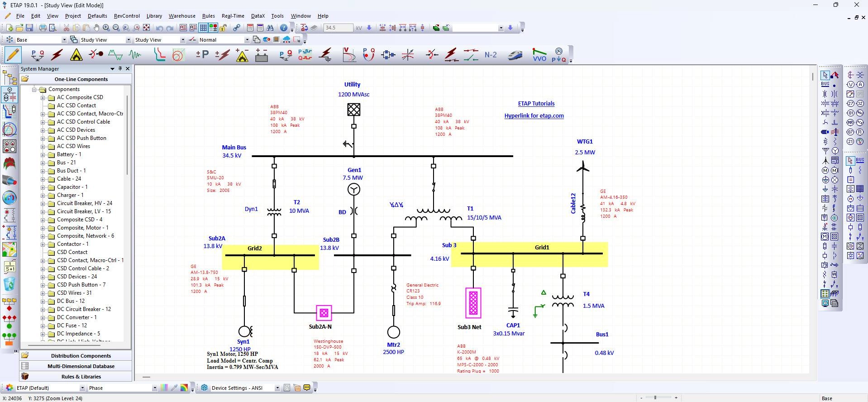Open the Phase color mode dropdown
This screenshot has height=402, width=868.
154,388
